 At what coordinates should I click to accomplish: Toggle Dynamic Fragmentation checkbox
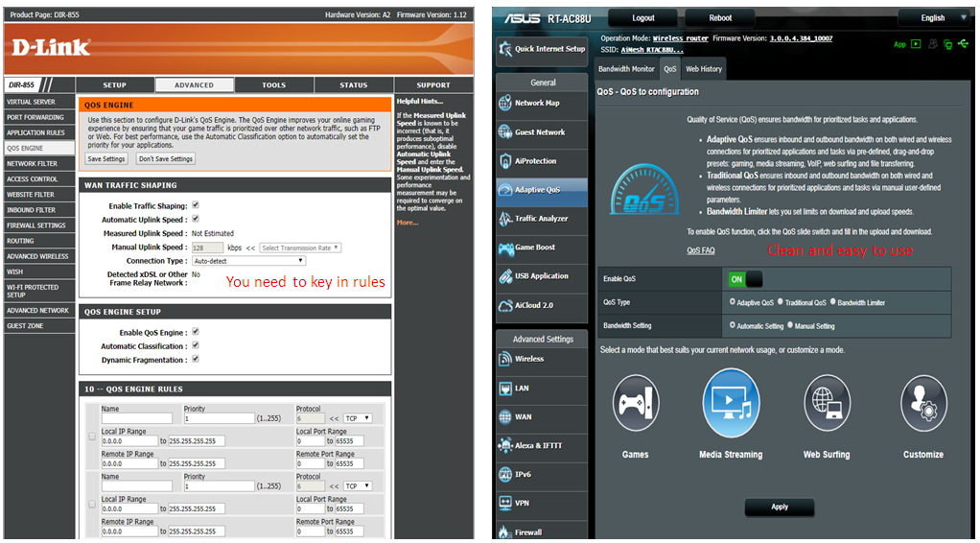click(x=196, y=359)
